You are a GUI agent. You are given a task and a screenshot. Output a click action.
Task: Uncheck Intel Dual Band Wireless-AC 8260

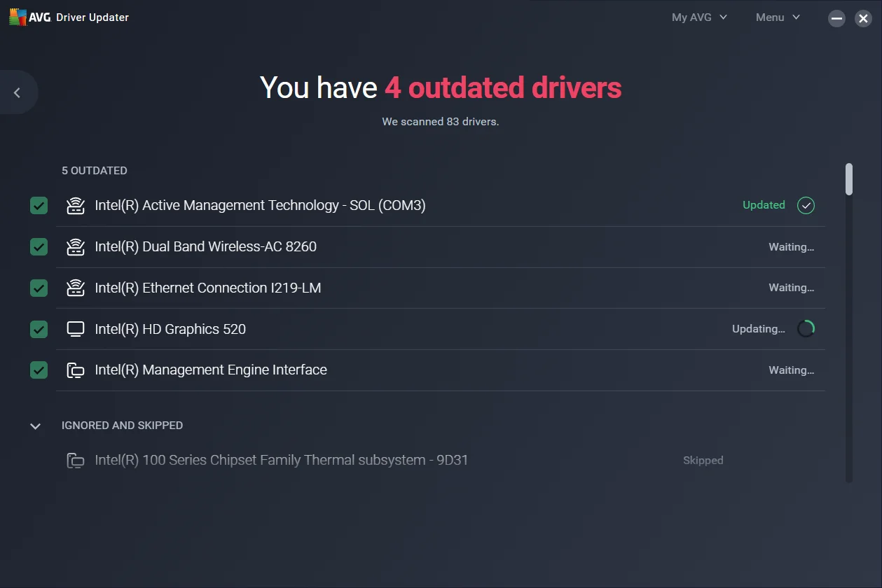[x=39, y=246]
